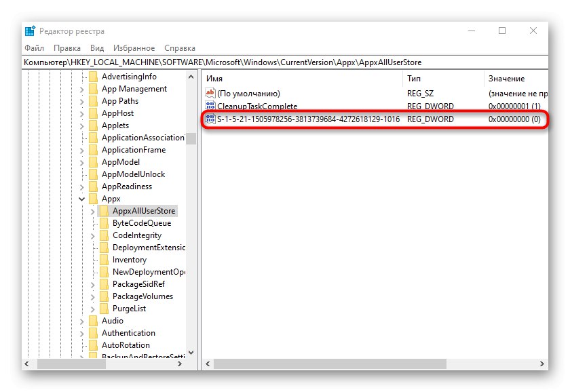The image size is (570, 392).
Task: Click the CleanupTaskComplete DWORD icon
Action: coord(210,106)
